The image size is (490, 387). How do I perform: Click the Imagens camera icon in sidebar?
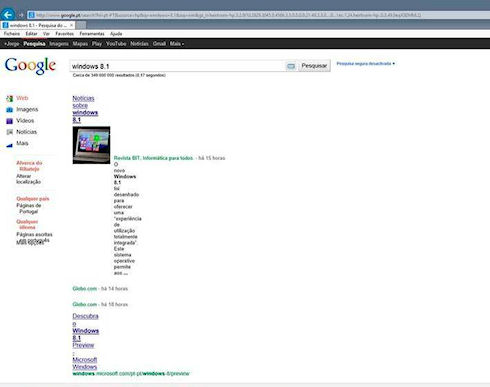pos(10,110)
